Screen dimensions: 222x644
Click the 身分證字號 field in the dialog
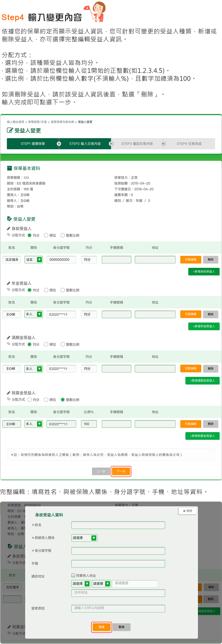click(118, 550)
